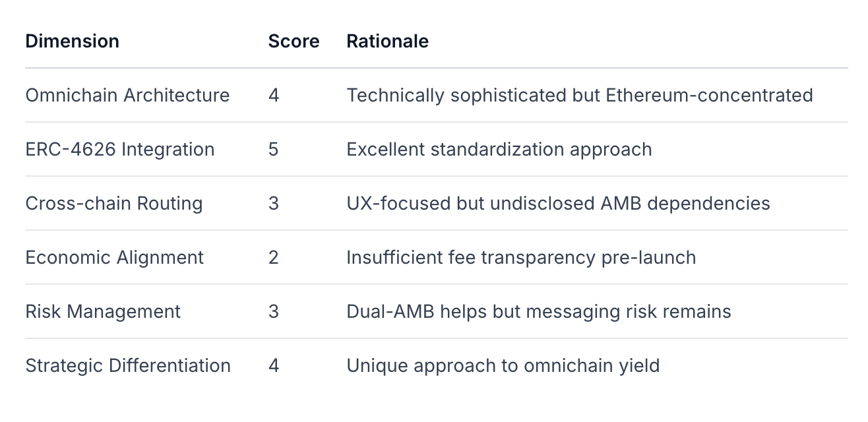The width and height of the screenshot is (868, 422).
Task: Select the Omnichain Architecture cell
Action: (127, 95)
